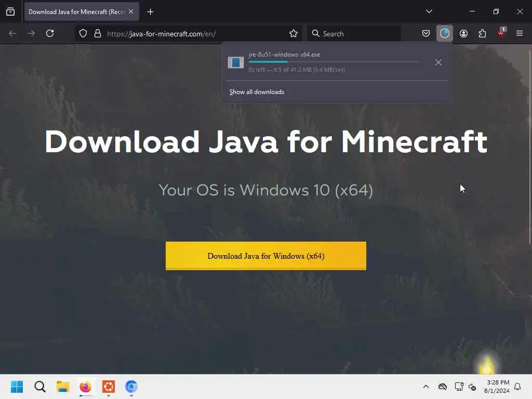Open uBlock Origin extension icon

pyautogui.click(x=501, y=34)
